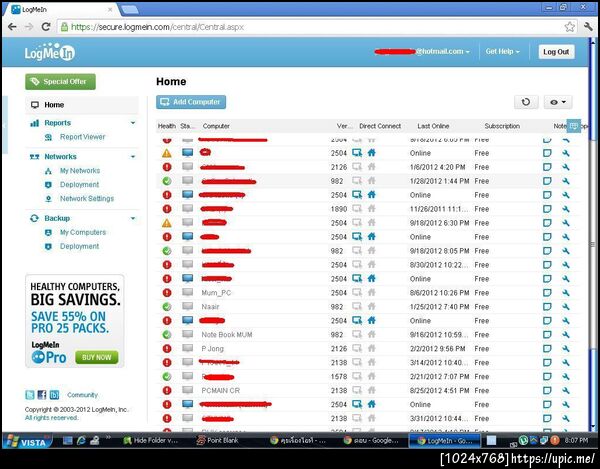Collapse the Reports section arrow
Viewport: 600px width, 469px height.
point(133,123)
